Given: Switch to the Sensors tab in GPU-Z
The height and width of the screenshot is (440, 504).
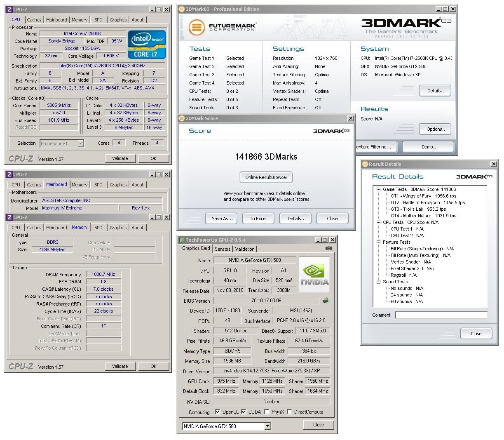Looking at the screenshot, I should (223, 249).
